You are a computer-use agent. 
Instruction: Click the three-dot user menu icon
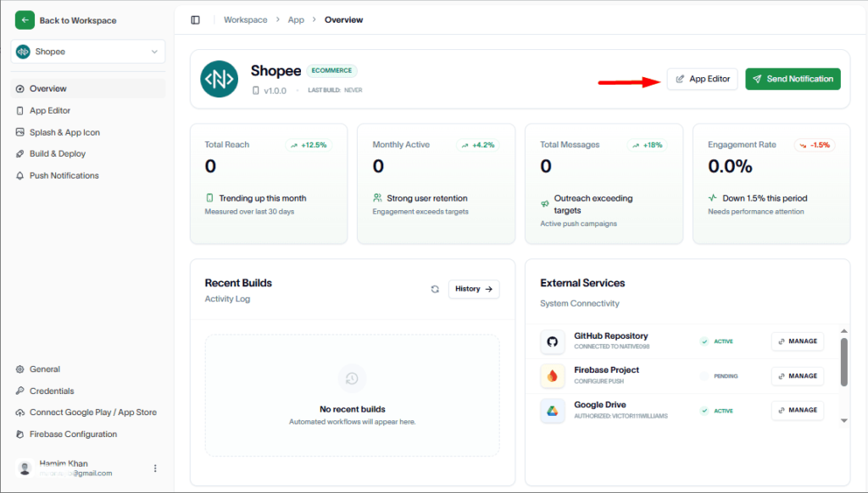pyautogui.click(x=155, y=468)
